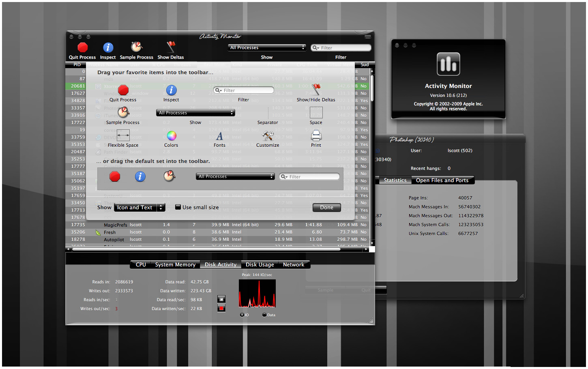This screenshot has height=369, width=588.
Task: Select the Quit Process item in customize sheet
Action: (123, 90)
